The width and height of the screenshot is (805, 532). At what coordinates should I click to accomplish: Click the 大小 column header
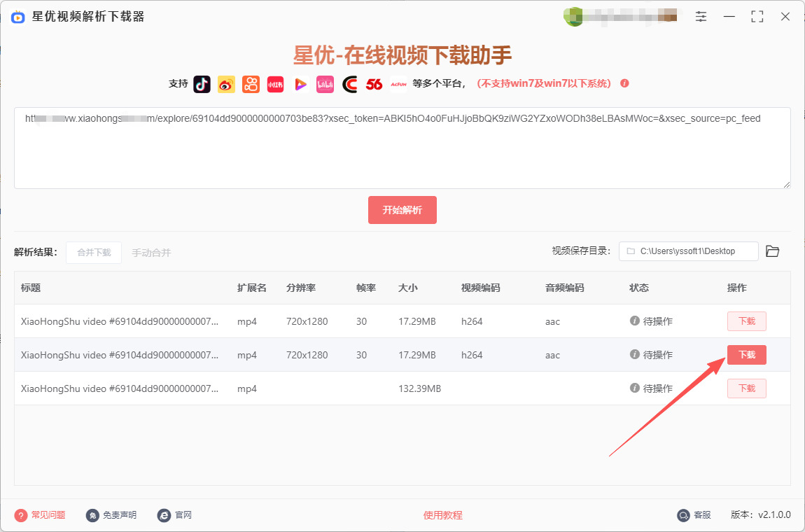coord(408,288)
